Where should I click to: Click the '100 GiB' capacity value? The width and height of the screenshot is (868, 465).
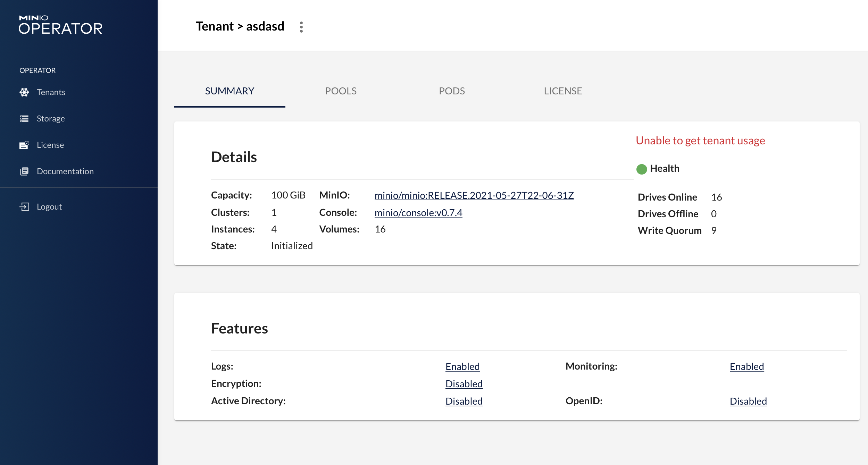288,195
